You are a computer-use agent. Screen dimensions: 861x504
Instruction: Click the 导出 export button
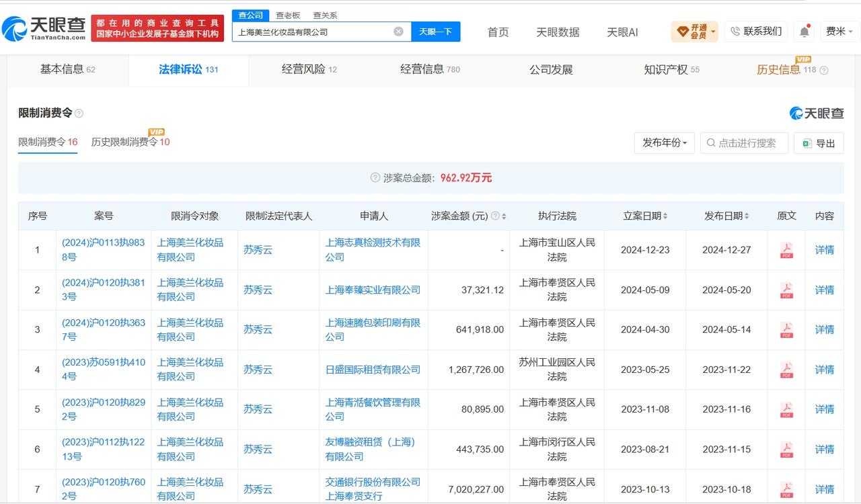coord(819,143)
